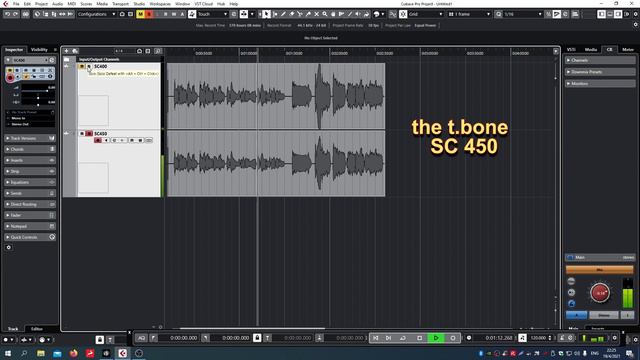Toggle global Solo S button in toolbar
The width and height of the screenshot is (640, 360).
point(149,14)
